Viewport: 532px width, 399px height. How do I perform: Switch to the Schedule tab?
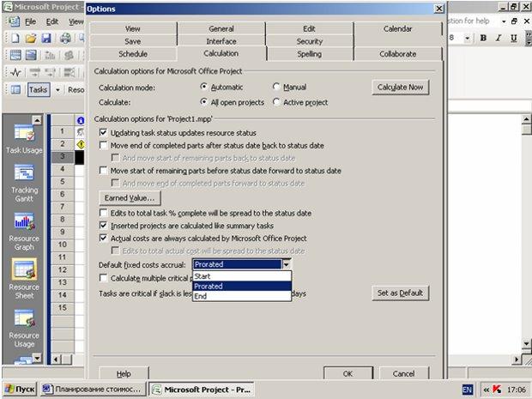tap(133, 54)
